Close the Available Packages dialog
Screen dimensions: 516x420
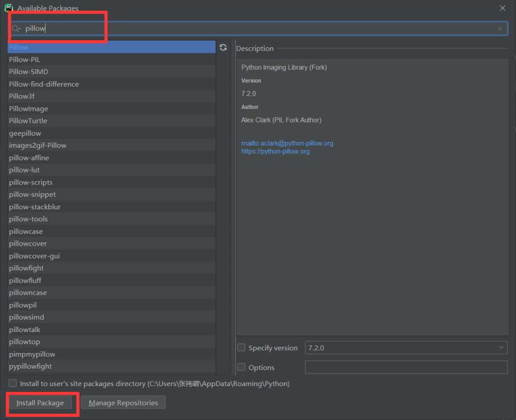pos(502,8)
